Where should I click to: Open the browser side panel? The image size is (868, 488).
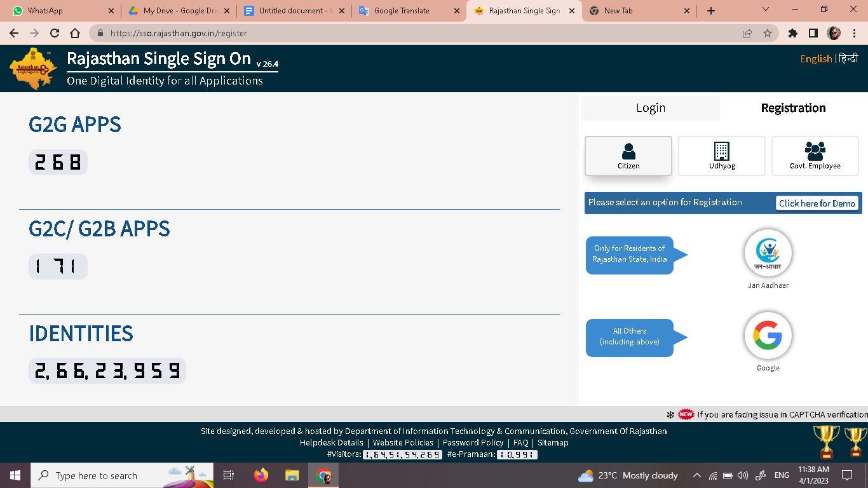pos(813,33)
